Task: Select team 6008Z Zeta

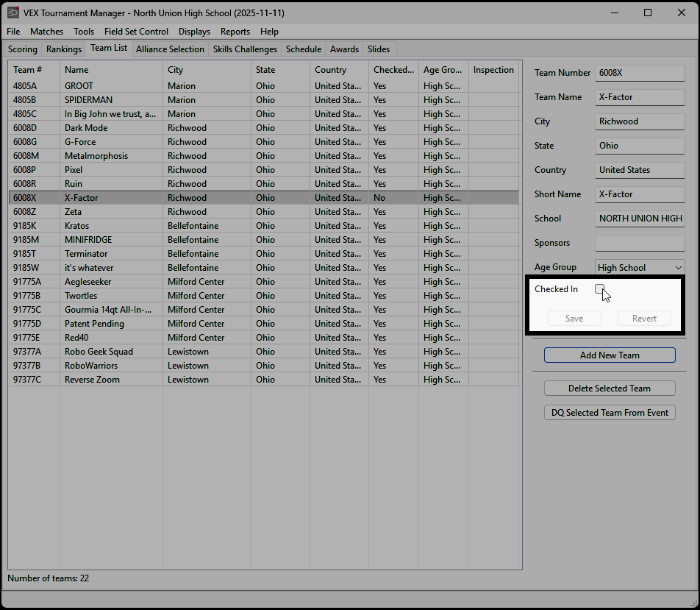Action: tap(264, 212)
